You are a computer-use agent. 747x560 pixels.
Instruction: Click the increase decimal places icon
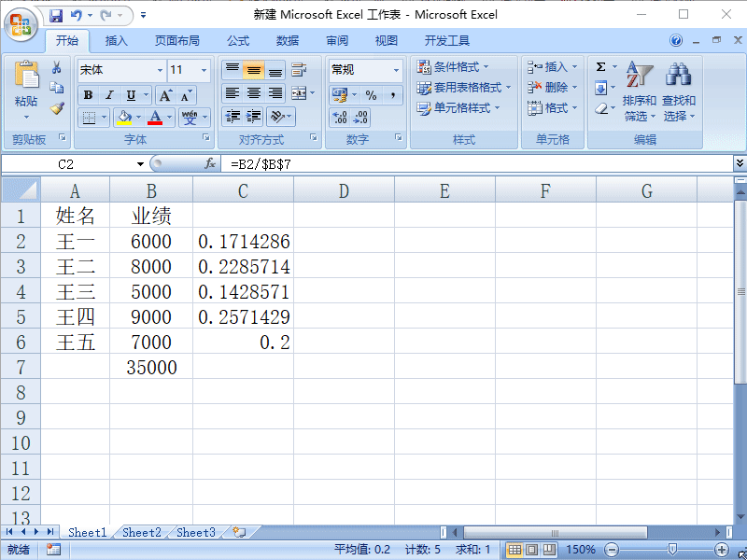click(x=344, y=119)
